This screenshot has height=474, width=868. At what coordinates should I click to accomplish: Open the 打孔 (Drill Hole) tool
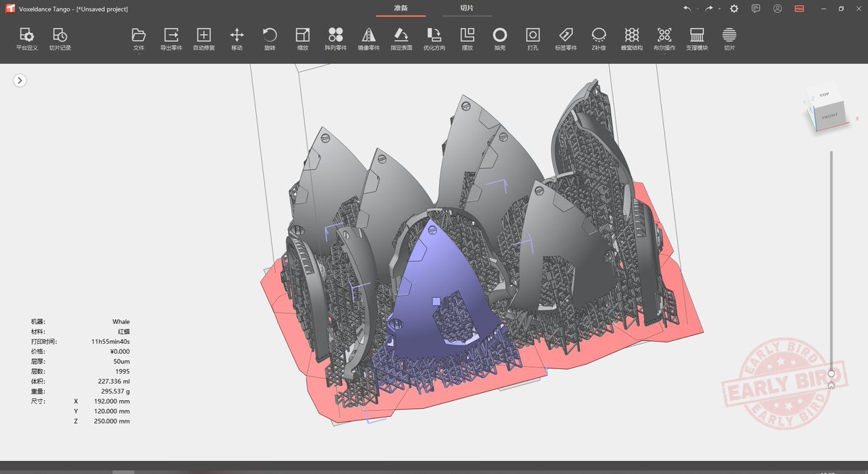[533, 40]
